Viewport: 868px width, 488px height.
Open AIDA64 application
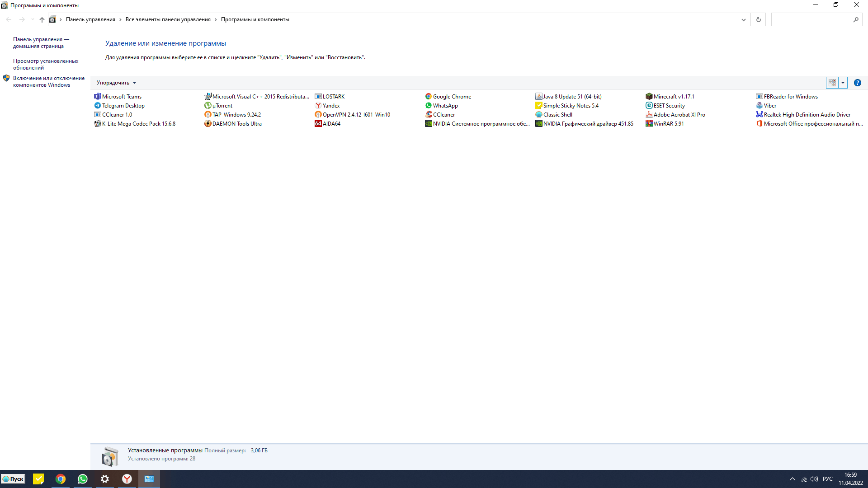pyautogui.click(x=330, y=123)
